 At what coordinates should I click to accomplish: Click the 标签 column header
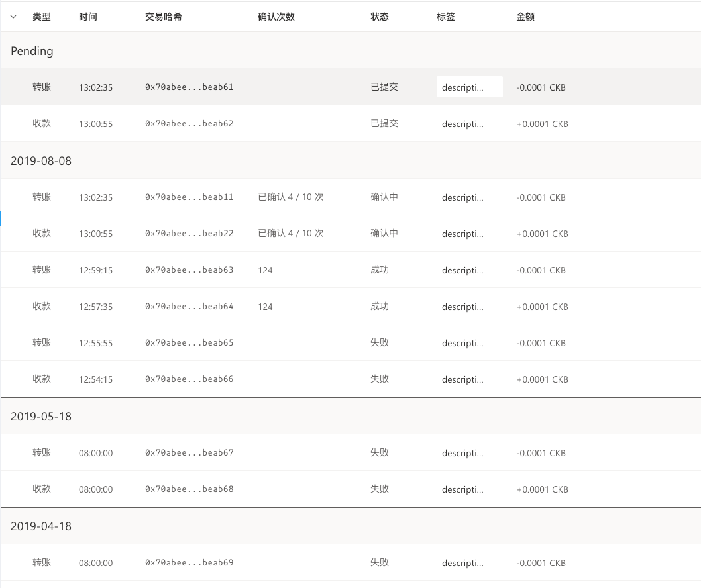click(x=446, y=17)
